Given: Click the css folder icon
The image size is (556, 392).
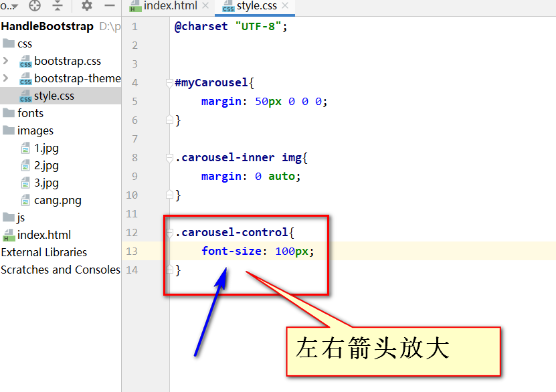Looking at the screenshot, I should (9, 43).
